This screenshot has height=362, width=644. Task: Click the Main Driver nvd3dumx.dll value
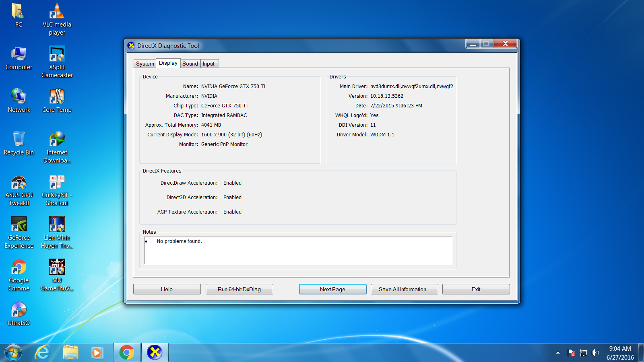click(x=411, y=86)
